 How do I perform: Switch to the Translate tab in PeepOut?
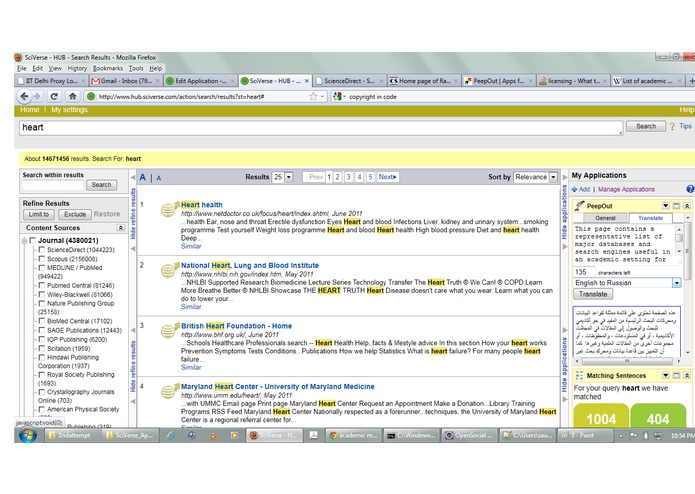(x=650, y=218)
